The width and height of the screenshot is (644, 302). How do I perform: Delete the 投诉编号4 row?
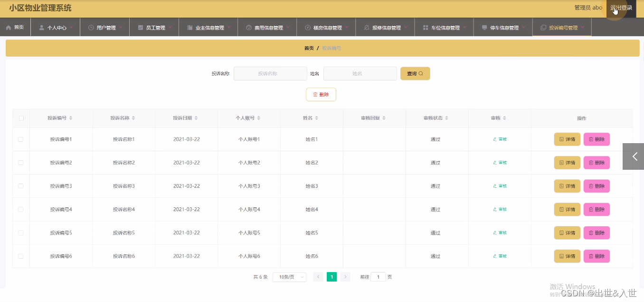pyautogui.click(x=597, y=209)
